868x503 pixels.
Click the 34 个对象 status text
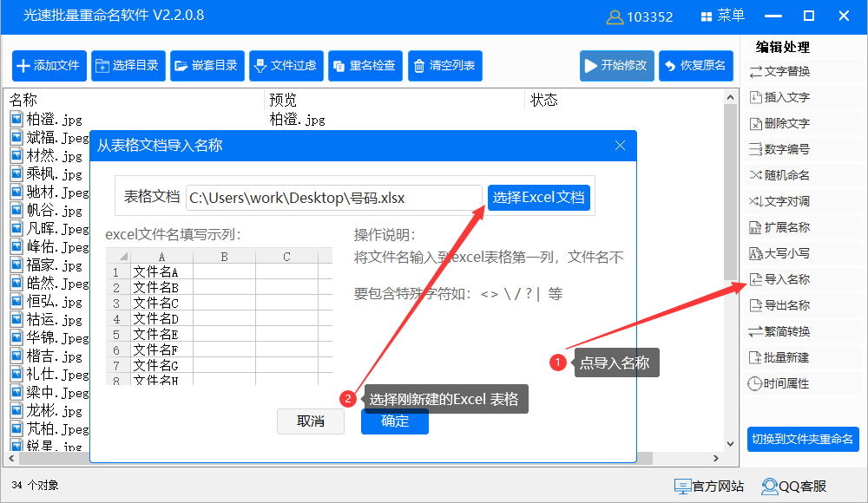(35, 486)
